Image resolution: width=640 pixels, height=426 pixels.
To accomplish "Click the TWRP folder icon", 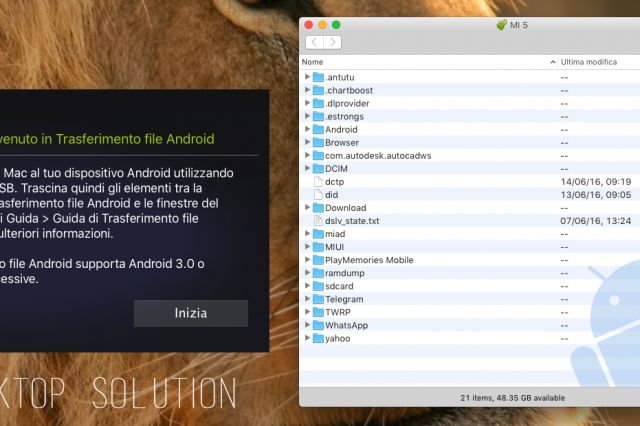I will [318, 312].
